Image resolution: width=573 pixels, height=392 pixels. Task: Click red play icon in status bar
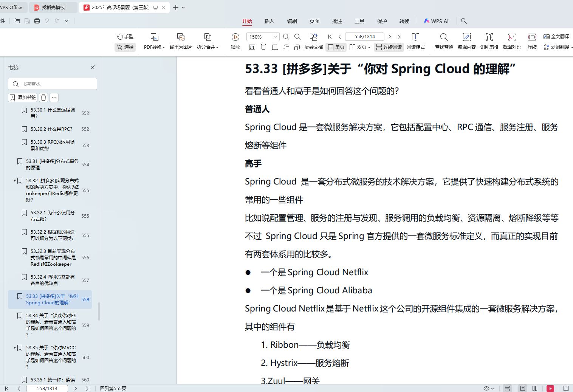pyautogui.click(x=550, y=388)
